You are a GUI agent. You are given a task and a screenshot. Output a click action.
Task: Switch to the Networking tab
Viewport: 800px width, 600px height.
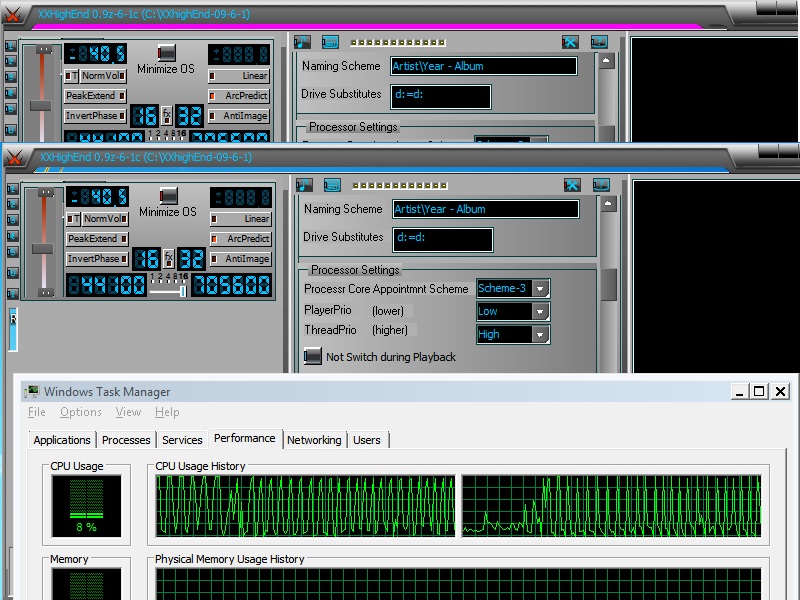tap(314, 440)
